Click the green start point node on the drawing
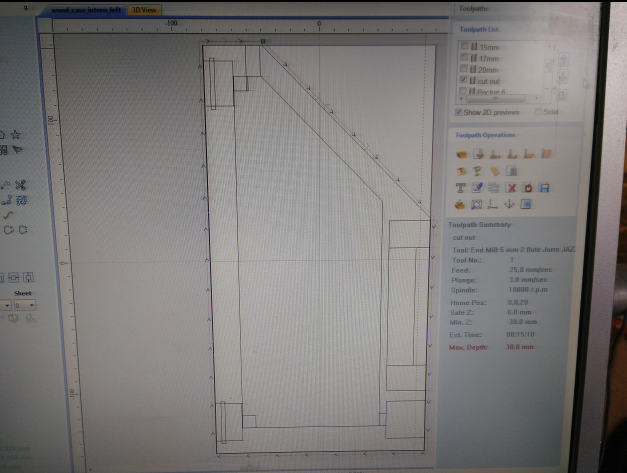 pyautogui.click(x=263, y=41)
